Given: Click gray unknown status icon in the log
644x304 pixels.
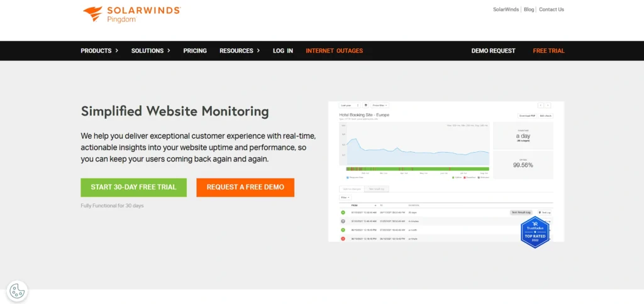Looking at the screenshot, I should (343, 221).
